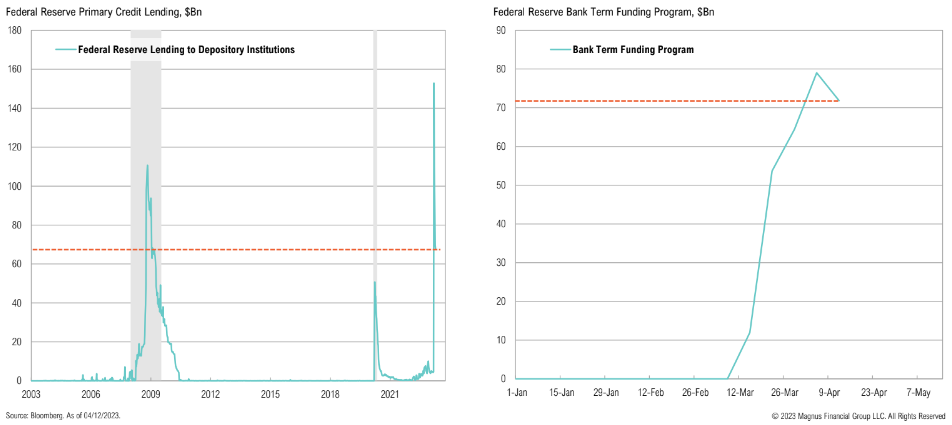Click the peak point of the Bank Term Funding line
The height and width of the screenshot is (425, 952).
[x=817, y=73]
